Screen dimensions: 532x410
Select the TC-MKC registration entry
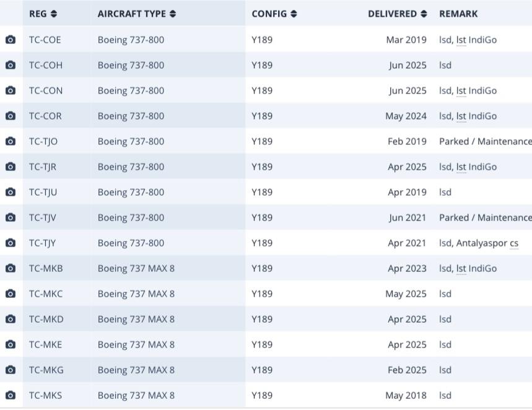(46, 294)
